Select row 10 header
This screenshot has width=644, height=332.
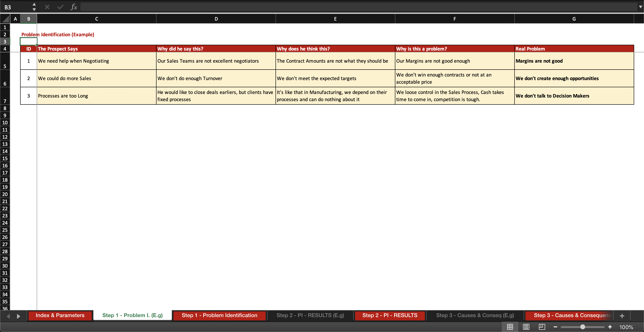tap(5, 123)
